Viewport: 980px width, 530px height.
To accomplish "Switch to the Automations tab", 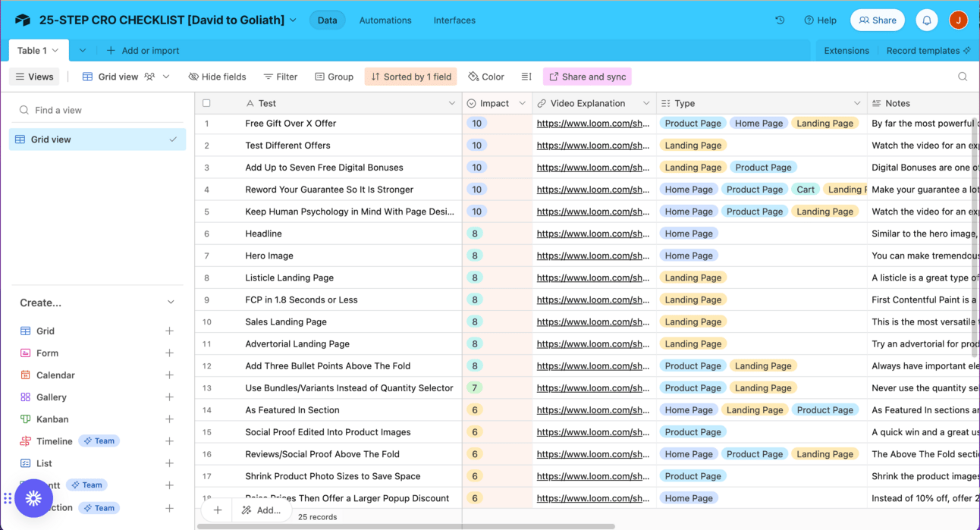I will click(x=385, y=20).
